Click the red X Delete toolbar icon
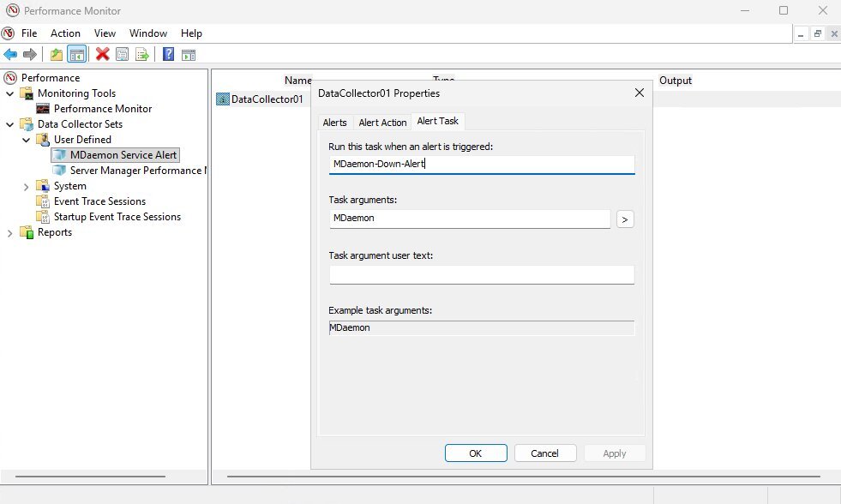 tap(102, 54)
